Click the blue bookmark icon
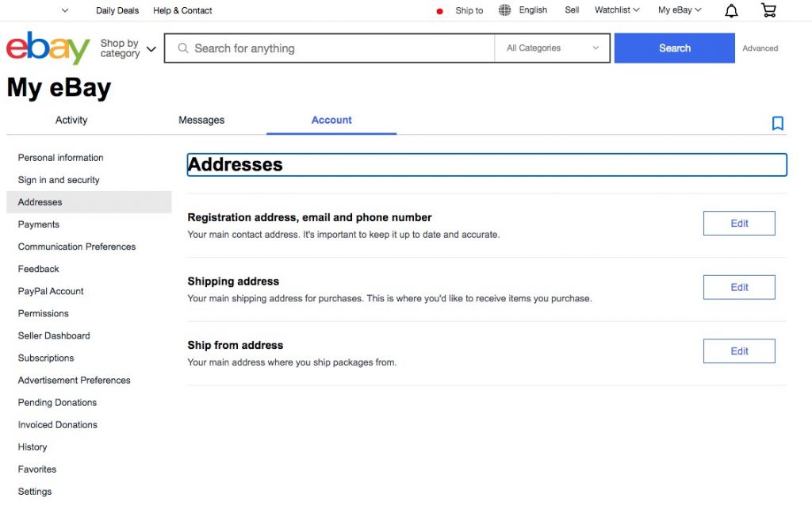This screenshot has height=517, width=812. [777, 123]
